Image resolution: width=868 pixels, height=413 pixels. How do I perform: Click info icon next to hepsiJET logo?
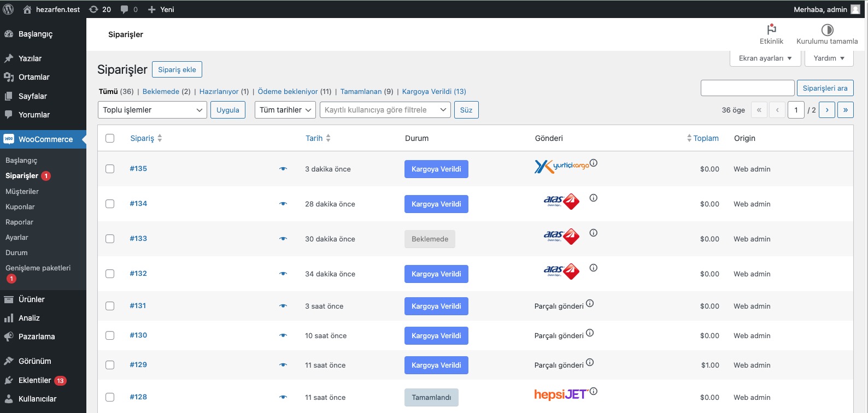pos(594,391)
